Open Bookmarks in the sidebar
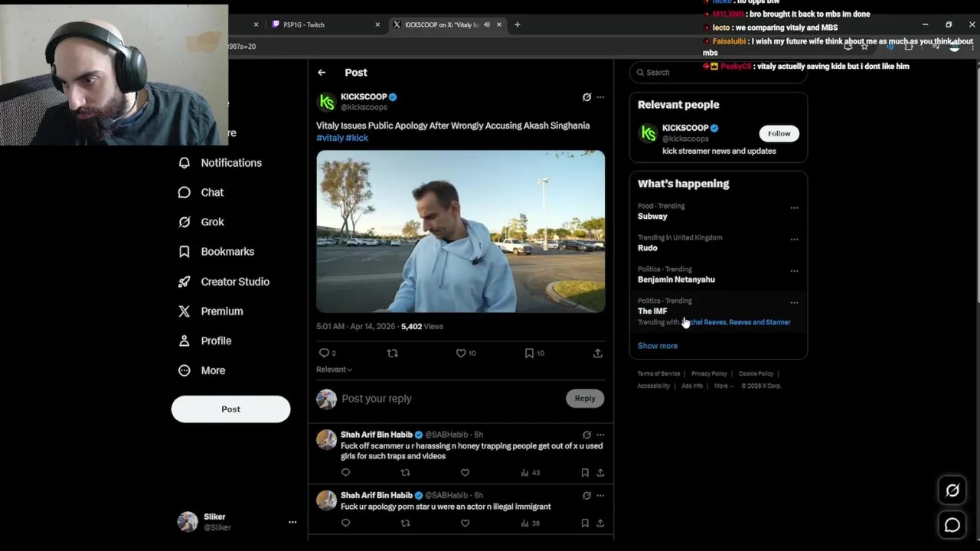Viewport: 980px width, 551px height. click(216, 252)
